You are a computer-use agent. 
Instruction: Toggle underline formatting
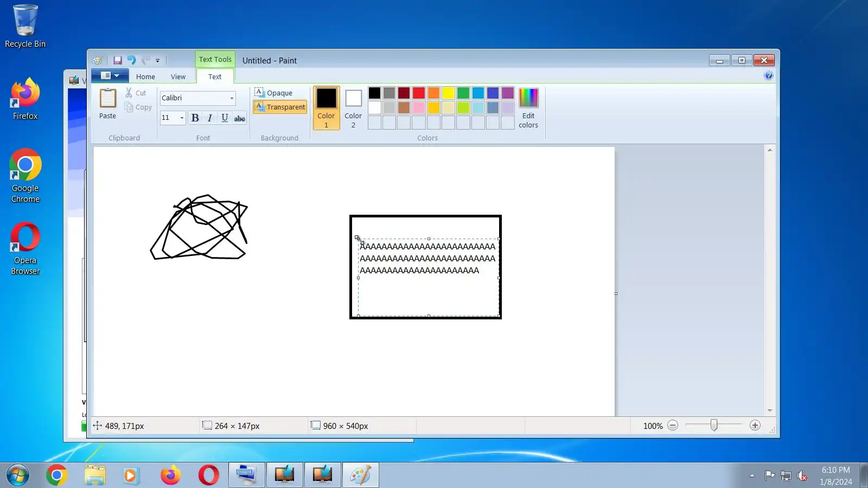(225, 118)
